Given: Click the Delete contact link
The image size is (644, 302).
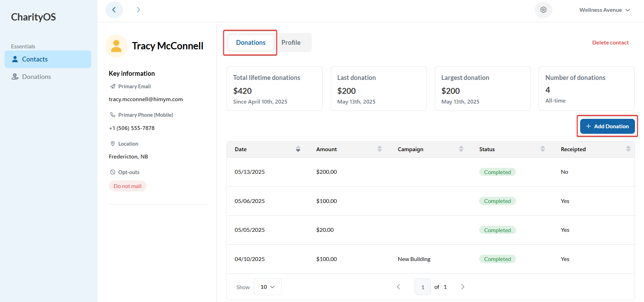Looking at the screenshot, I should [x=610, y=43].
